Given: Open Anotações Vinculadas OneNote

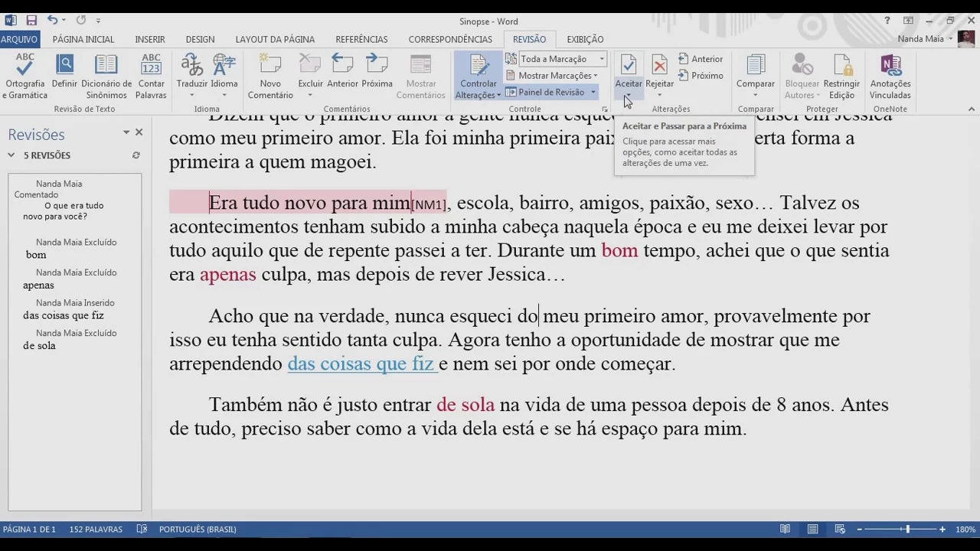Looking at the screenshot, I should coord(890,77).
